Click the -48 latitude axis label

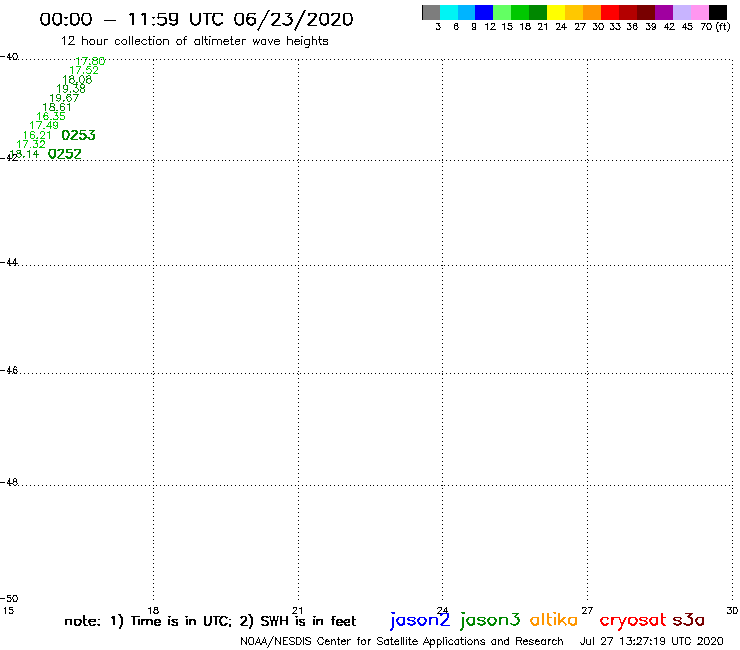[9, 482]
